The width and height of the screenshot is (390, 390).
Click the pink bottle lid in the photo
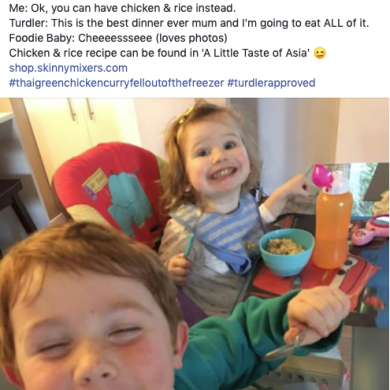pos(322,176)
